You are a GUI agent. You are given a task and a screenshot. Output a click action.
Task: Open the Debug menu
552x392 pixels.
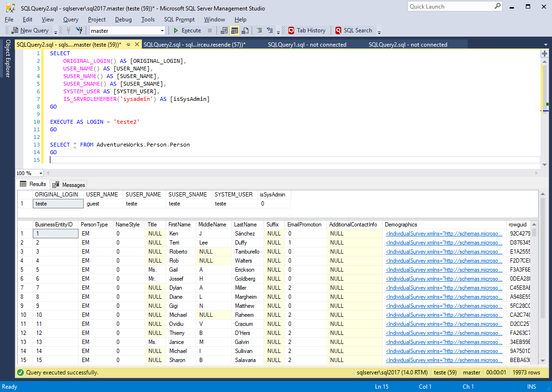coord(123,20)
